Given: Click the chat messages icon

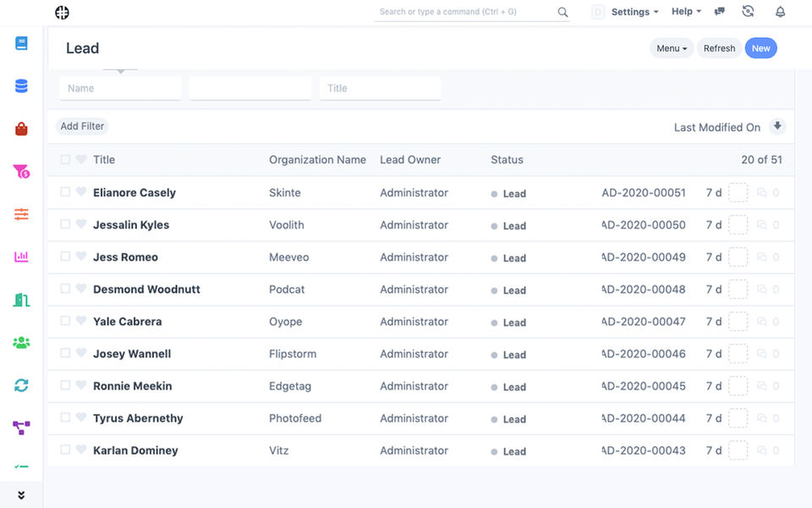Looking at the screenshot, I should [x=720, y=12].
